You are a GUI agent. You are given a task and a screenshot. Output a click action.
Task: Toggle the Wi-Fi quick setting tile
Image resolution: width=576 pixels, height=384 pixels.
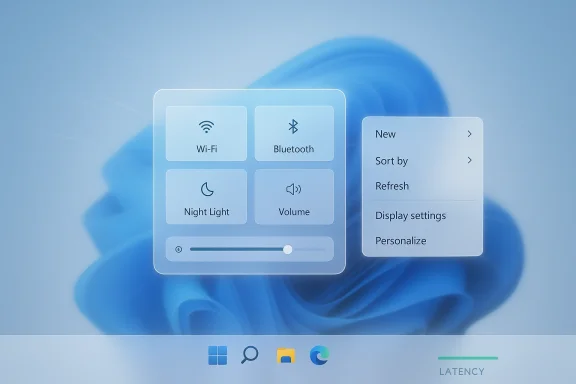coord(206,133)
